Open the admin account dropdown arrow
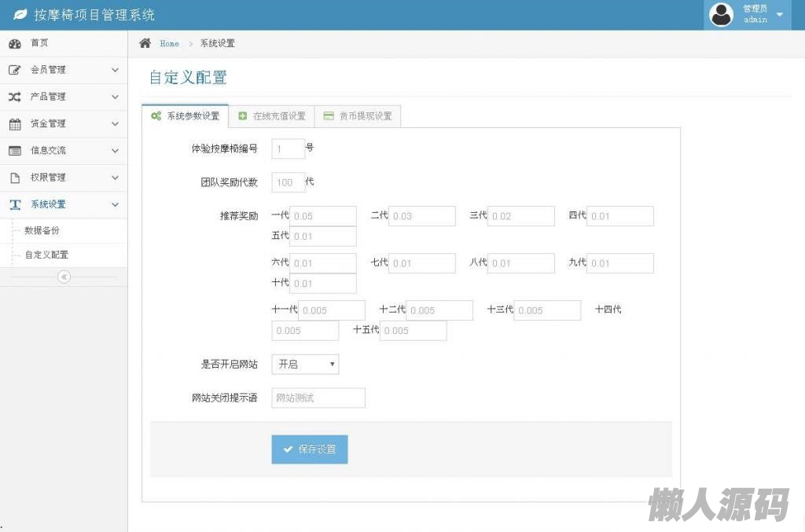The height and width of the screenshot is (532, 805). point(779,15)
